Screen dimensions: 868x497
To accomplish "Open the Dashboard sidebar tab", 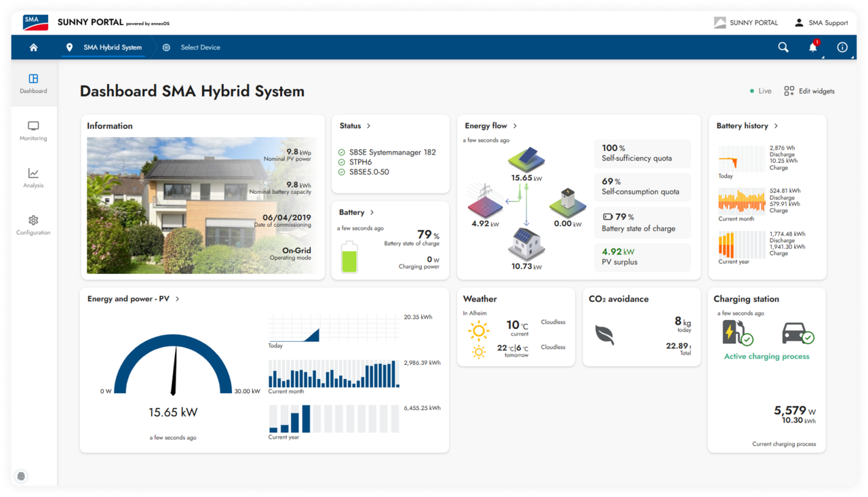I will pos(33,83).
